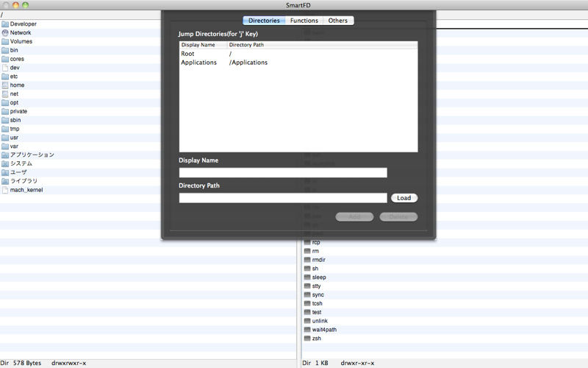
Task: Open the Others tab
Action: click(338, 21)
